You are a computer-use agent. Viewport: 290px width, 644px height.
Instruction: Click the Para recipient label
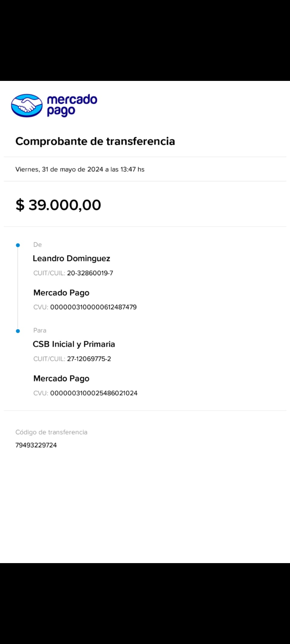40,330
